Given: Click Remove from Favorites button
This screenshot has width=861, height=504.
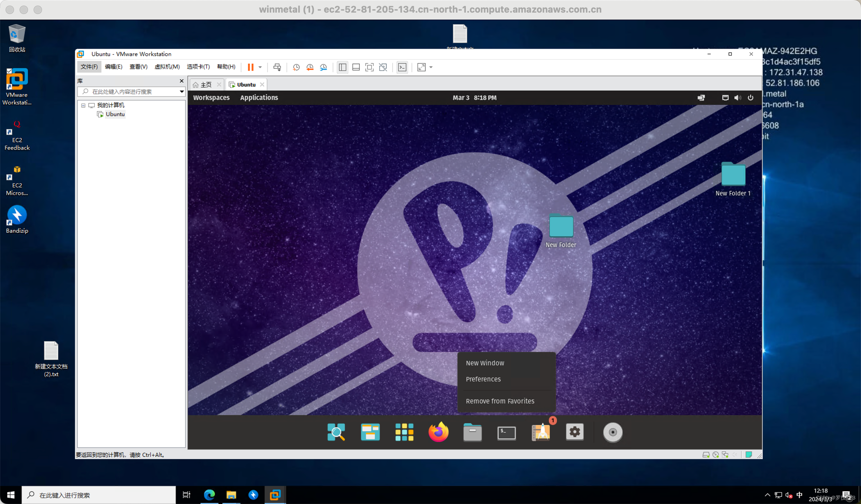Looking at the screenshot, I should pyautogui.click(x=500, y=401).
